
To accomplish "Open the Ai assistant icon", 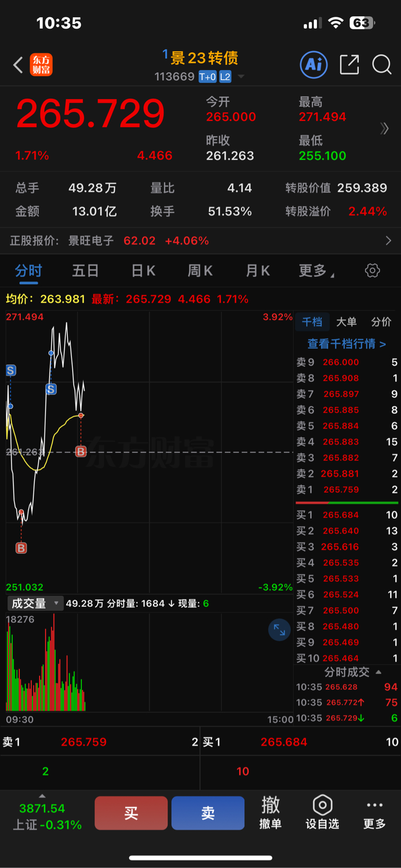I will pos(314,65).
